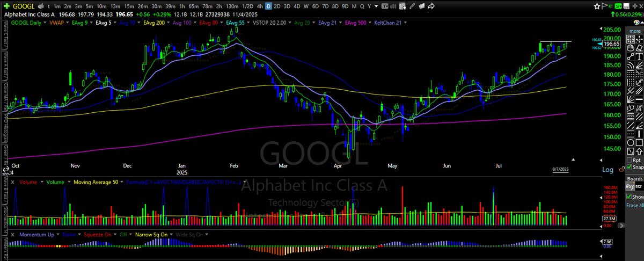Viewport: 644px width, 261px height.
Task: Click the Boards header
Action: click(x=635, y=178)
